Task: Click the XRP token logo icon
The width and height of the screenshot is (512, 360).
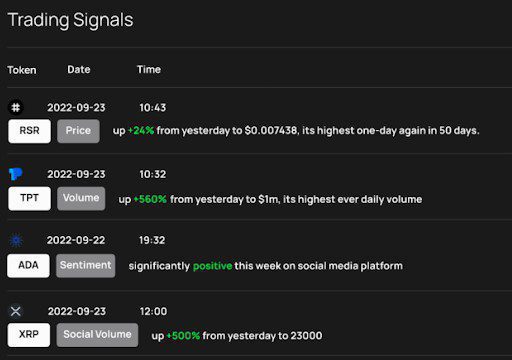Action: click(16, 311)
